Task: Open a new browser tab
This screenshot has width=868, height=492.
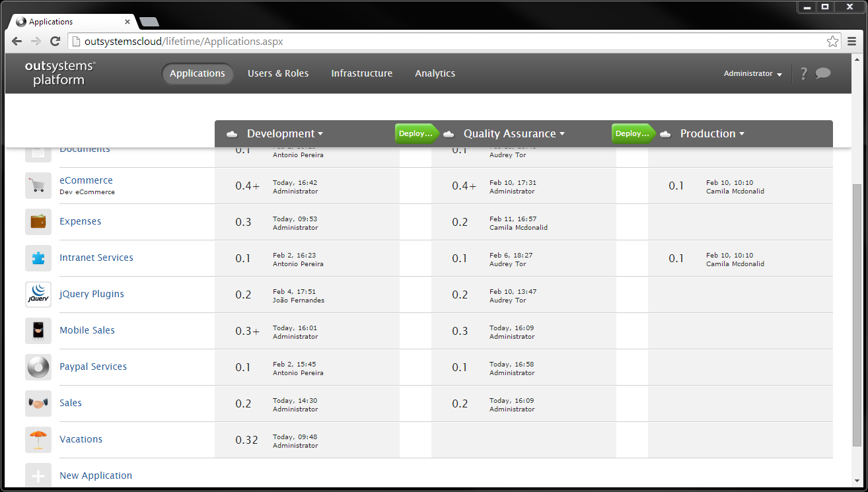Action: pos(149,22)
